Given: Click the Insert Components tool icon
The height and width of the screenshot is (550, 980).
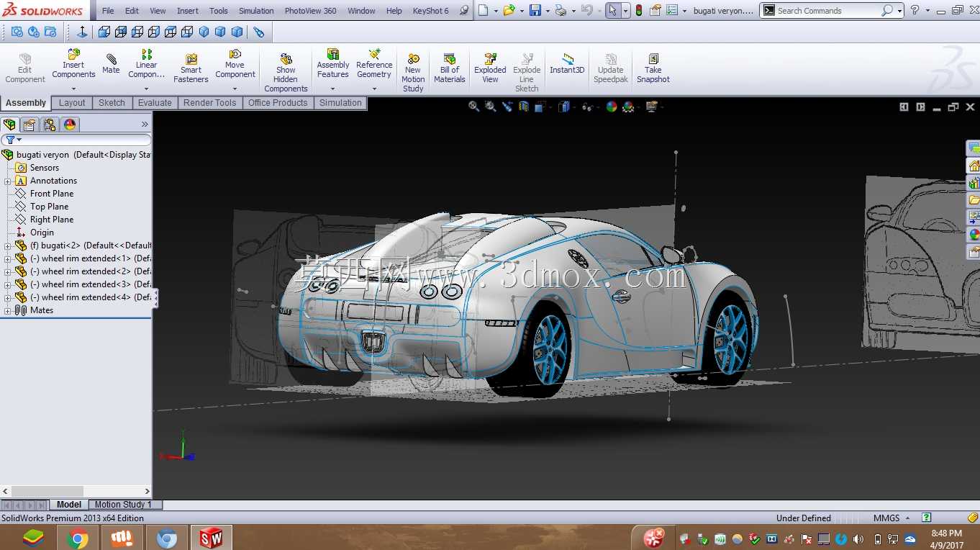Looking at the screenshot, I should [x=73, y=55].
